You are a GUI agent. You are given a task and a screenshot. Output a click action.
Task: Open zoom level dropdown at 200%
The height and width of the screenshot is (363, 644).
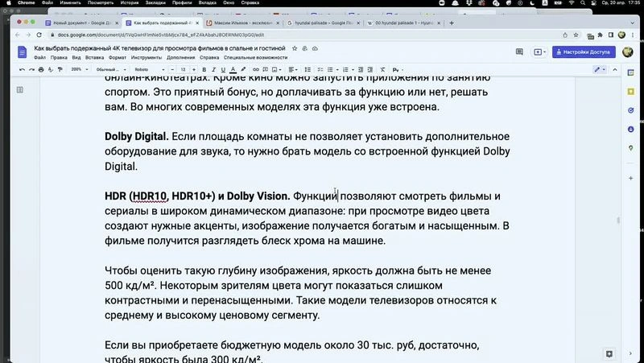click(79, 70)
